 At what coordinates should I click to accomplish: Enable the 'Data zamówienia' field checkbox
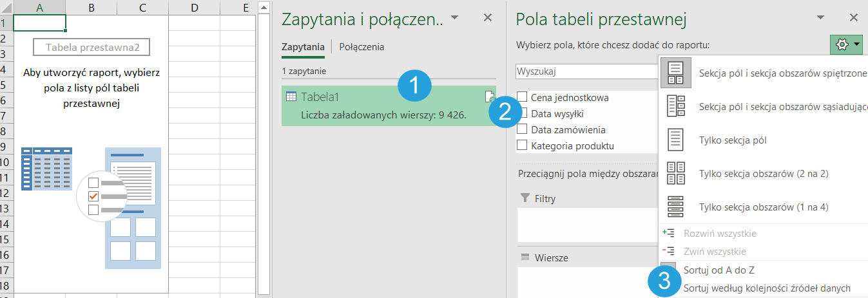point(522,129)
